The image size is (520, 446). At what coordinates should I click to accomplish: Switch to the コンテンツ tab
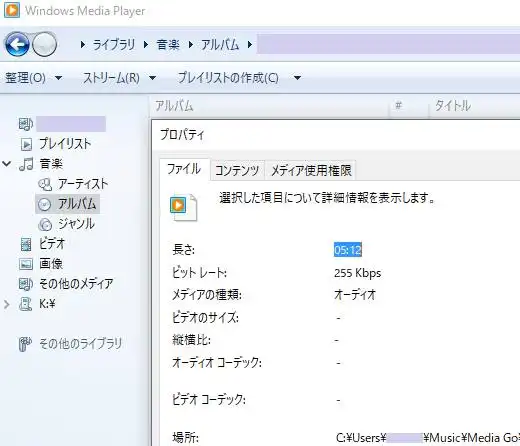coord(237,171)
